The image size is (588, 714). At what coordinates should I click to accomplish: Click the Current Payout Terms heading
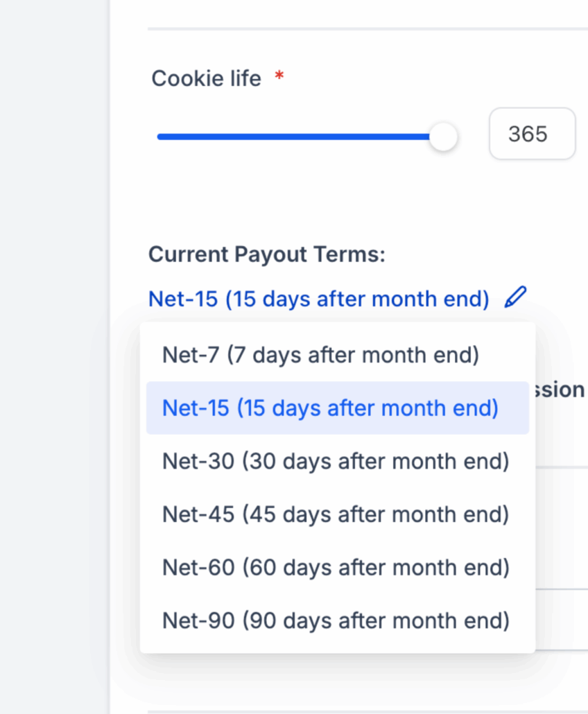click(267, 254)
